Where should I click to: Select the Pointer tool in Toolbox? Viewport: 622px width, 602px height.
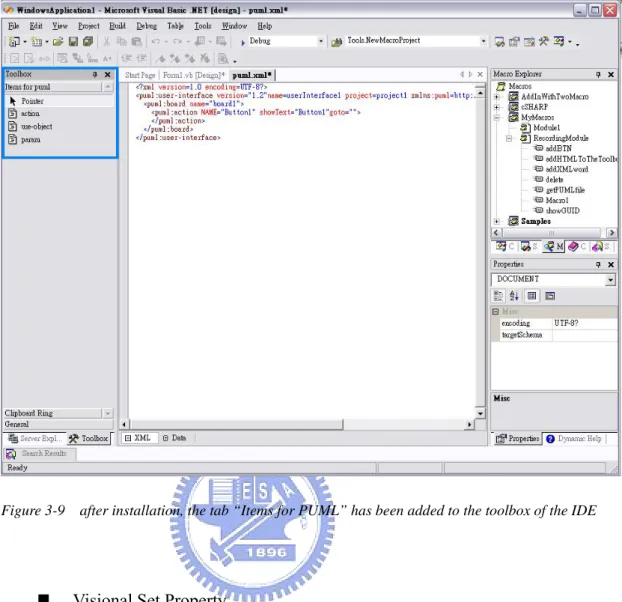click(60, 101)
